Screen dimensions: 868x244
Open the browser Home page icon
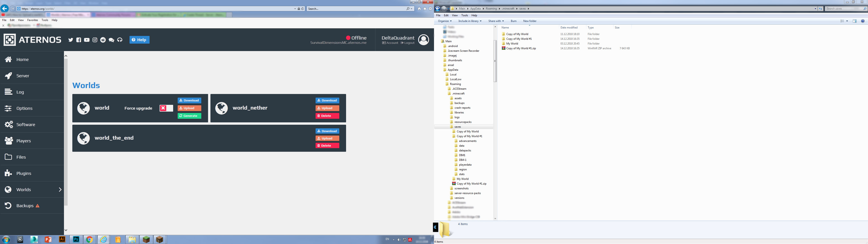tap(419, 9)
